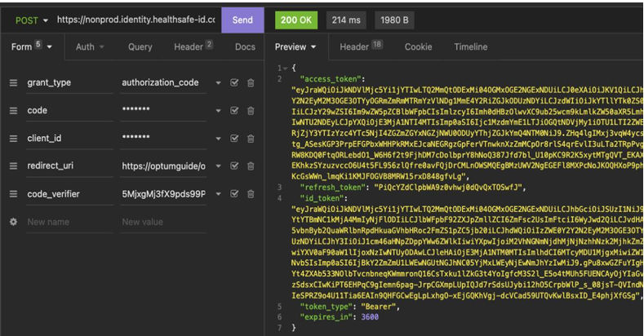Viewport: 644px width, 336px height.
Task: Open the Docs tab
Action: (245, 46)
